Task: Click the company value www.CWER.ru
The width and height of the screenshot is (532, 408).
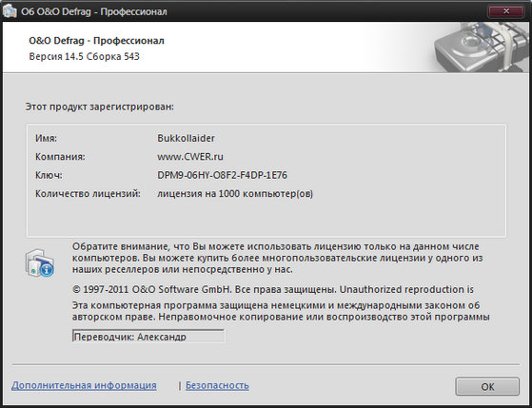Action: [190, 157]
